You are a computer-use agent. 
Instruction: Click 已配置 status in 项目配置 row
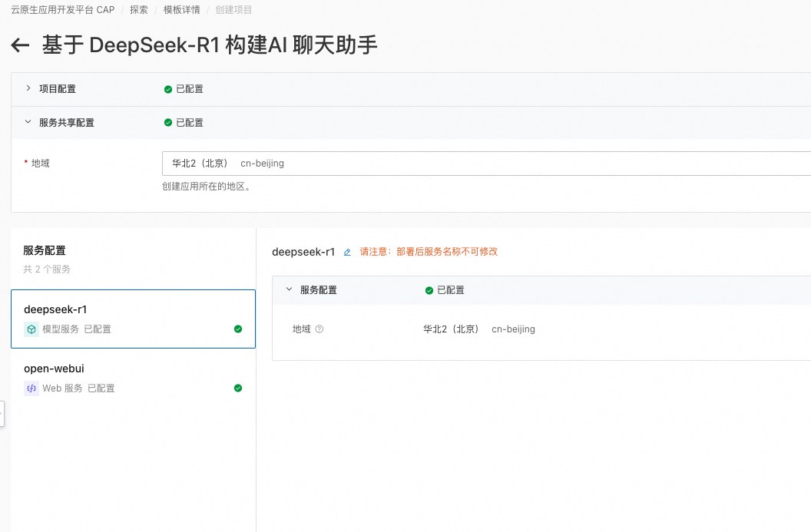(190, 89)
